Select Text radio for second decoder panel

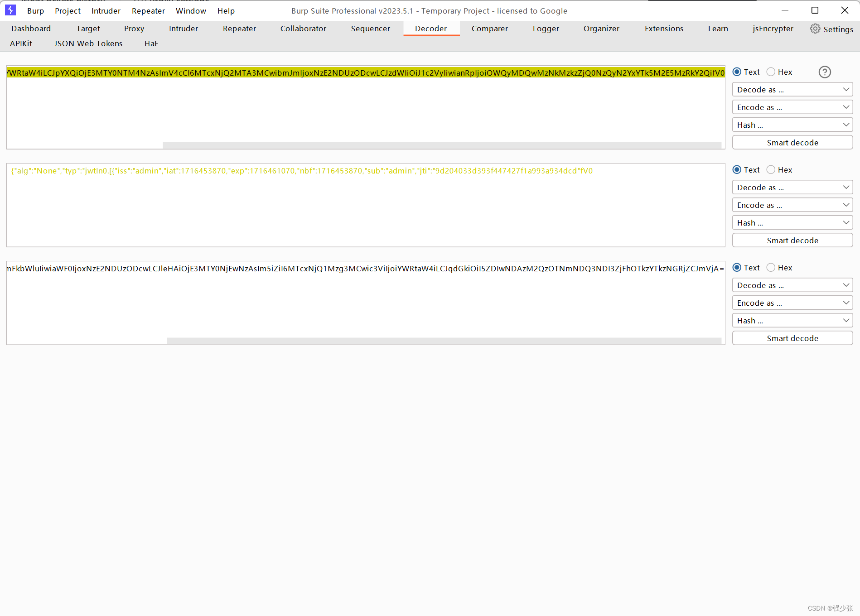(x=737, y=170)
